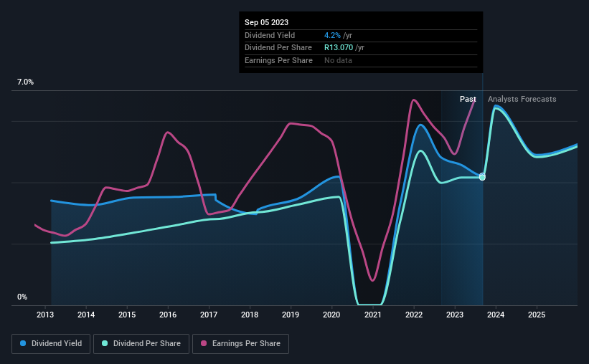Image resolution: width=589 pixels, height=364 pixels.
Task: Click the 2014 x-axis label
Action: (x=86, y=315)
